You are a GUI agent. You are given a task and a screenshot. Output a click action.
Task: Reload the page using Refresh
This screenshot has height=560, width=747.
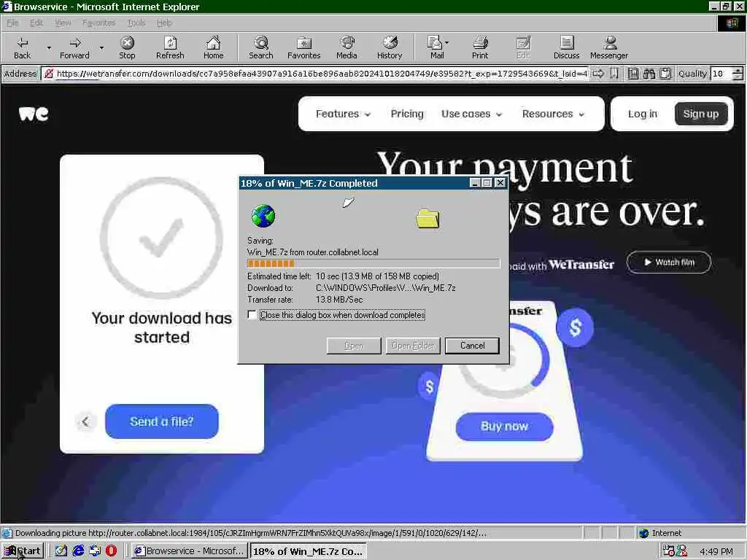coord(170,47)
